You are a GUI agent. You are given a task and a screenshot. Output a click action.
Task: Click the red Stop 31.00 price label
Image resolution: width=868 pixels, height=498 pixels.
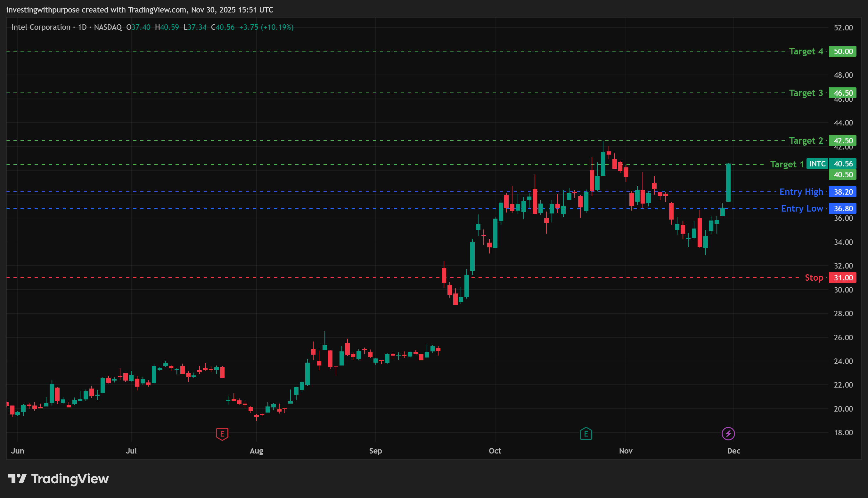842,278
